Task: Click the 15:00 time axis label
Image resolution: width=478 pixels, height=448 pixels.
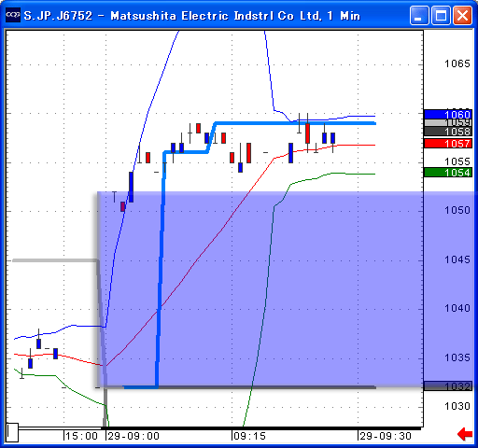Action: 81,436
